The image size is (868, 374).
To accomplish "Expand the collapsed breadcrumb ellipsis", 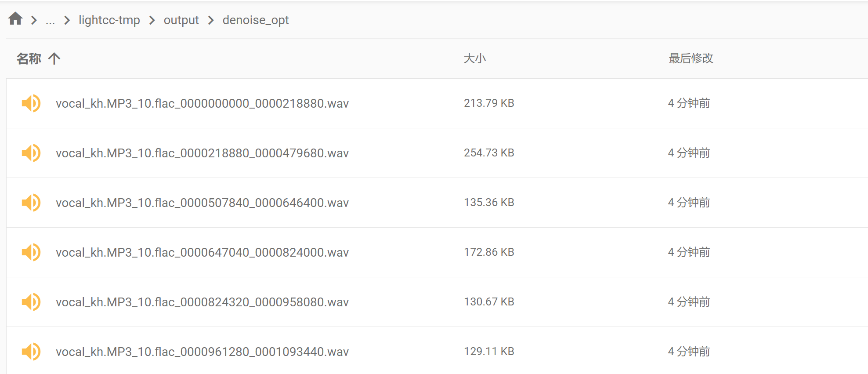I will coord(50,20).
